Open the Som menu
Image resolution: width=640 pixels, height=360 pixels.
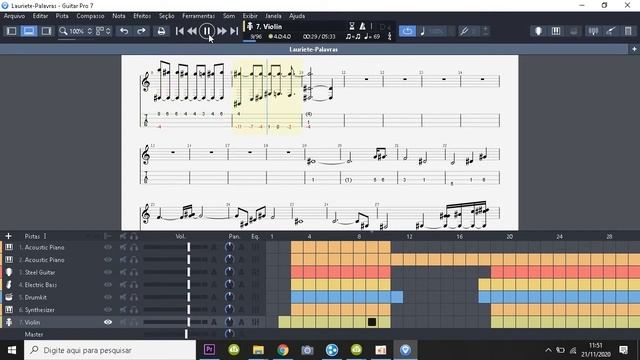[x=229, y=16]
